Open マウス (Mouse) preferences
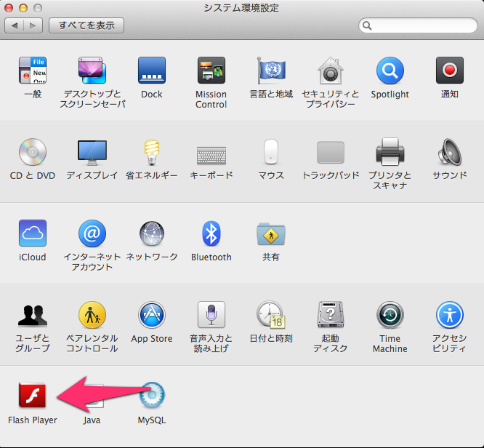 [271, 151]
